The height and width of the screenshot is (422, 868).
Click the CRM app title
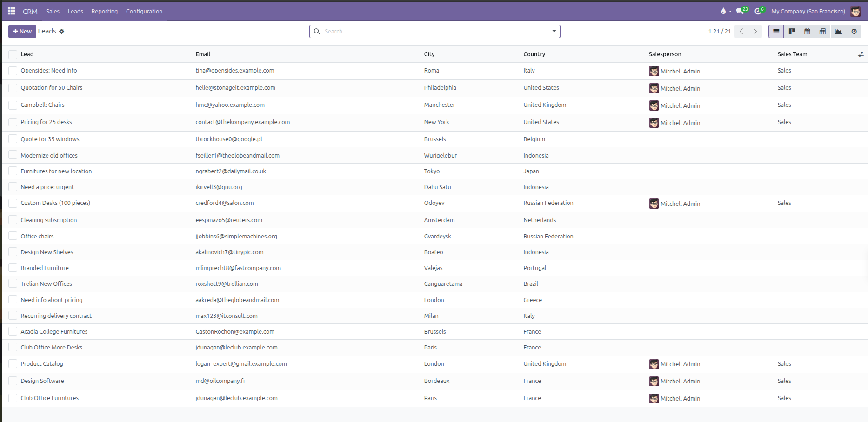(30, 11)
